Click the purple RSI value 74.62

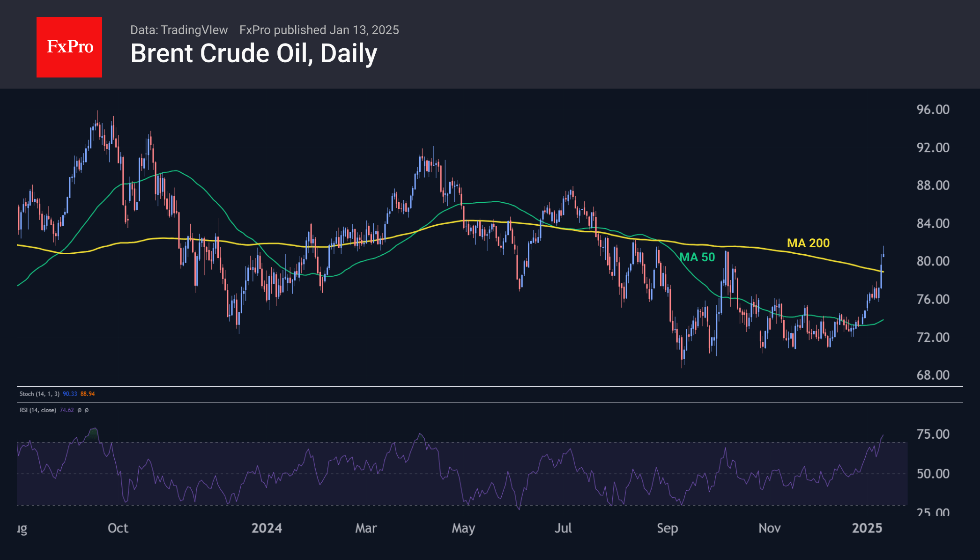67,410
